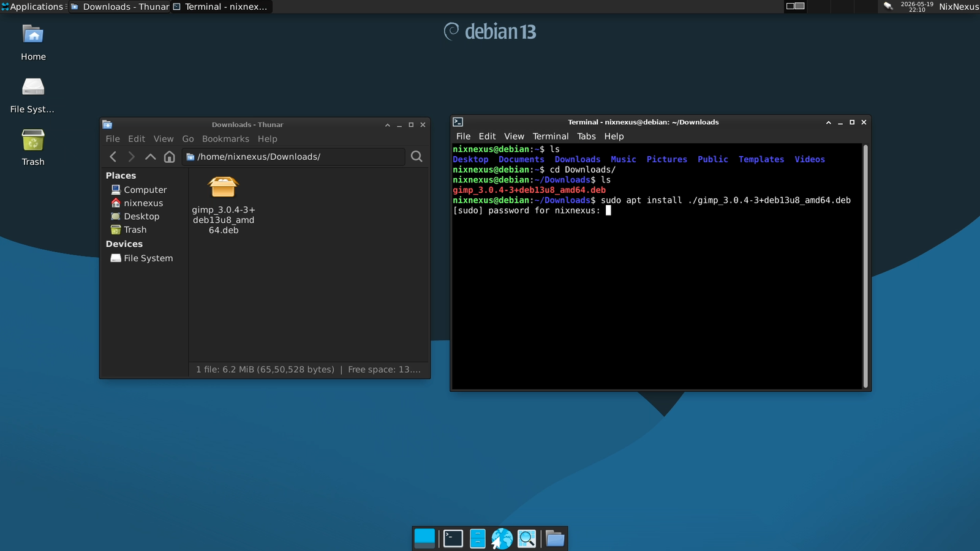Click the Devices heading in sidebar
980x551 pixels.
pos(124,244)
